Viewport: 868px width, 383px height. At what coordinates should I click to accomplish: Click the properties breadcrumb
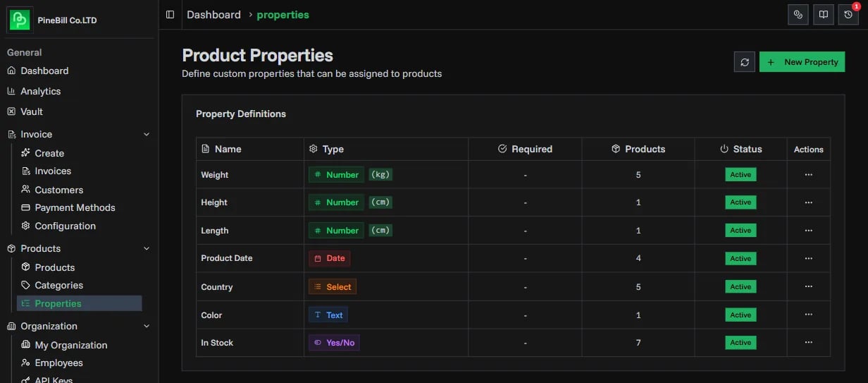[x=283, y=14]
